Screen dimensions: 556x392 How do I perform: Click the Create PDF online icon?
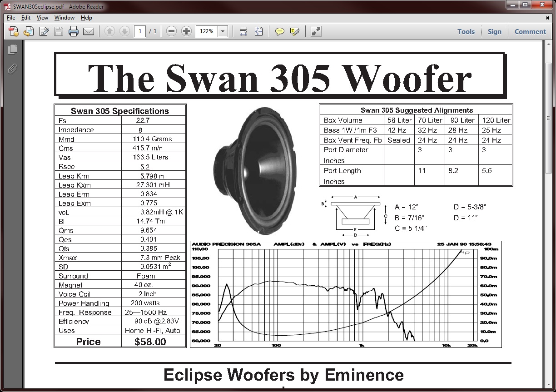point(14,31)
